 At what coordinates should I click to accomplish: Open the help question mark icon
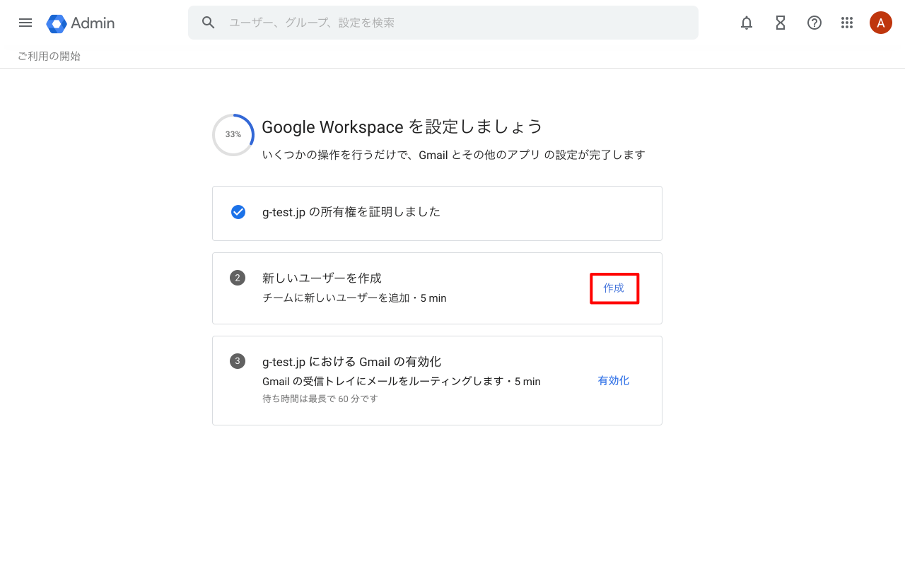[814, 23]
